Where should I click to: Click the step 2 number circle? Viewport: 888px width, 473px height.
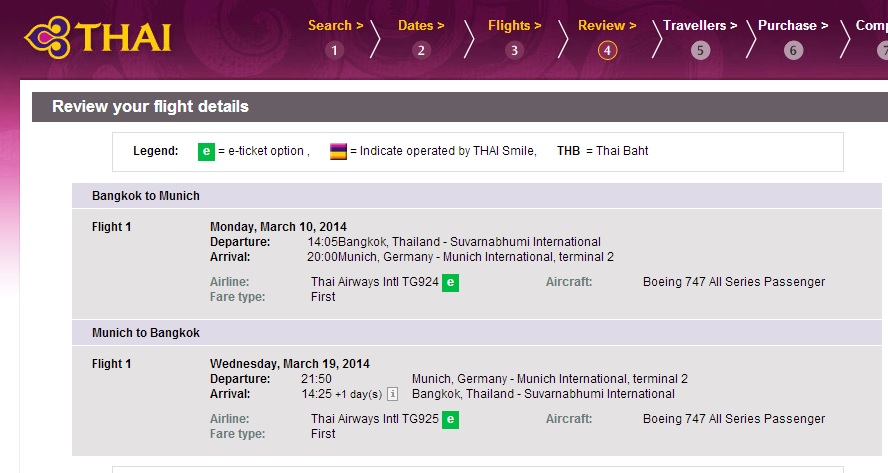(x=421, y=51)
